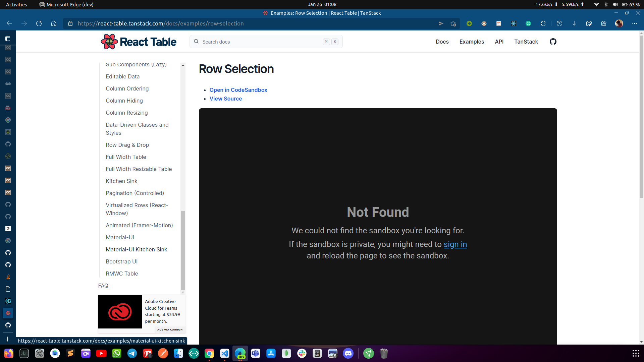644x362 pixels.
Task: Select the highlighted React Table tab in sidebar
Action: [x=8, y=313]
